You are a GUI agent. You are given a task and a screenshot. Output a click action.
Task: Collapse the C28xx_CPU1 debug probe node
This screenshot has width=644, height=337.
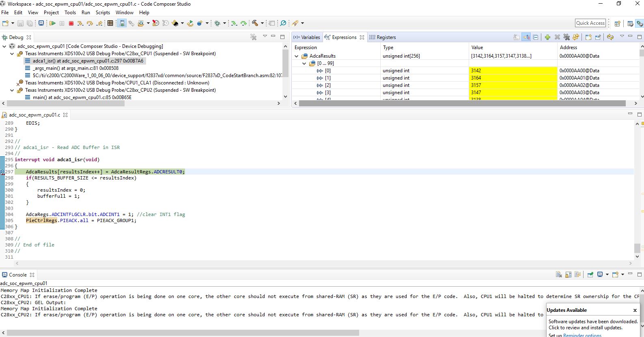pos(12,54)
